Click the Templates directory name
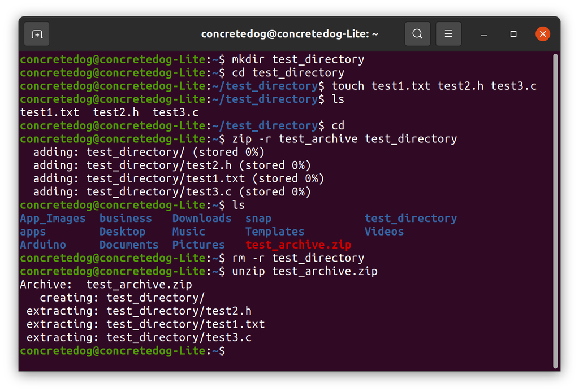 tap(274, 232)
